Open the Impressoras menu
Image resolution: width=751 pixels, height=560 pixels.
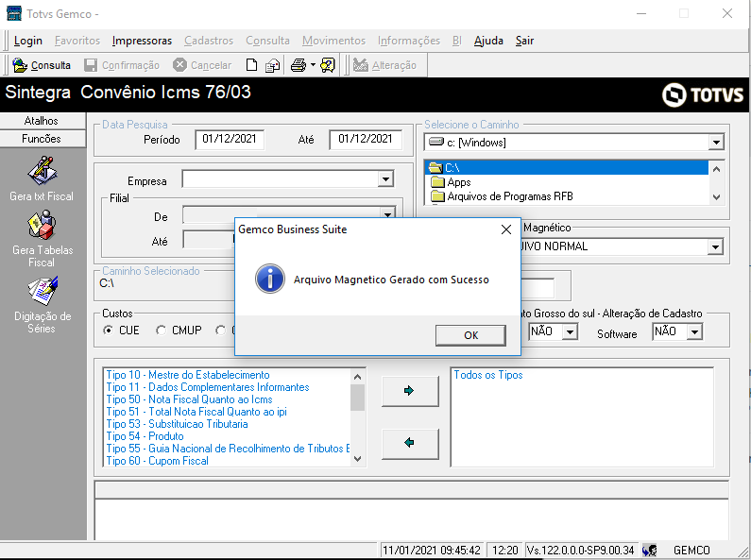point(142,41)
